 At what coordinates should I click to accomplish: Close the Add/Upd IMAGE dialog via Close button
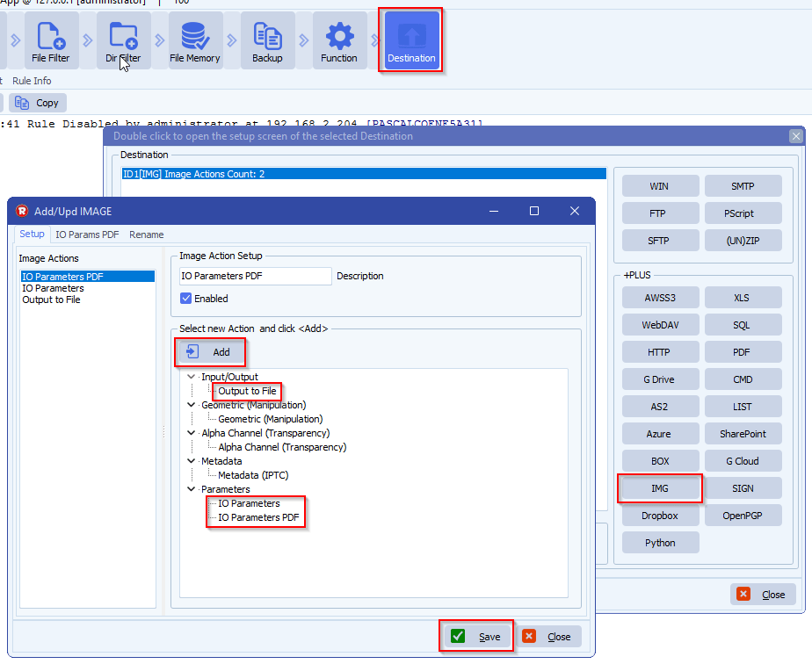549,636
